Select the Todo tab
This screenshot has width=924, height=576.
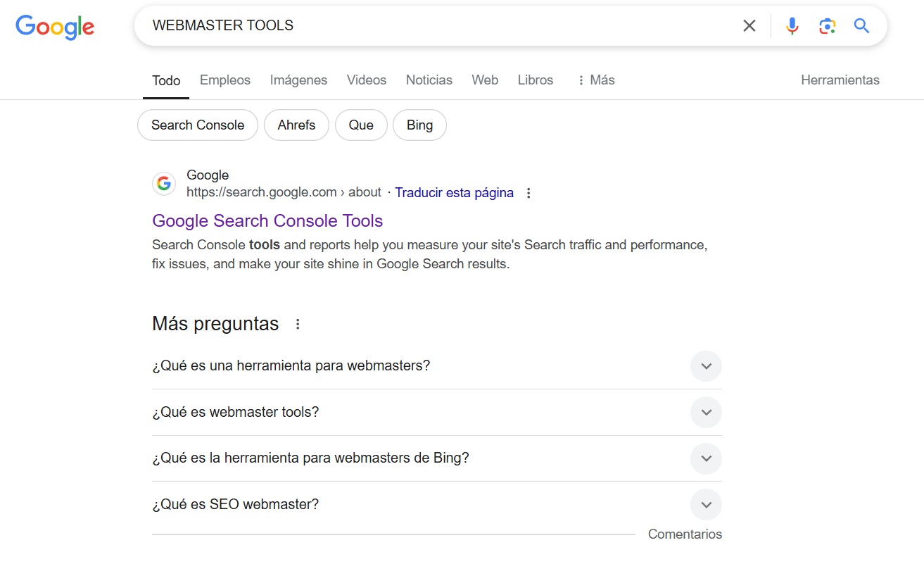click(166, 80)
